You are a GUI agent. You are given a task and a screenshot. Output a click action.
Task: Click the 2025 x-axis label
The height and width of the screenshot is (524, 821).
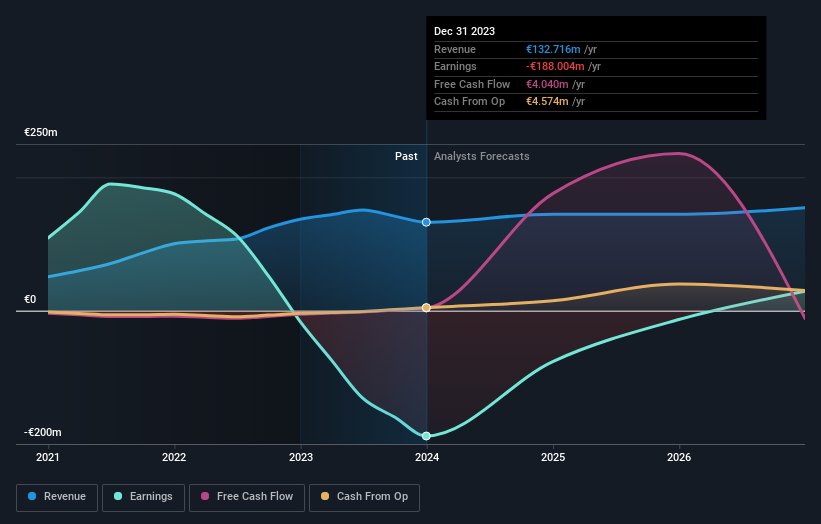click(x=553, y=457)
